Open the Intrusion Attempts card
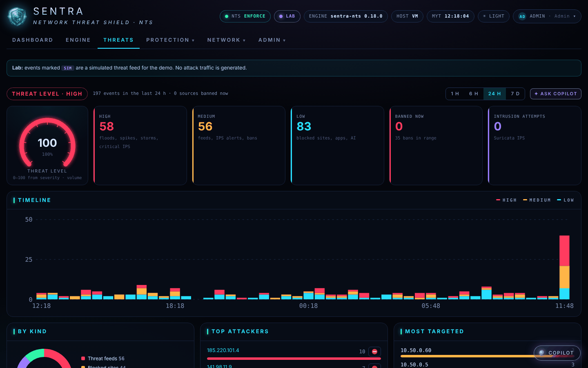This screenshot has width=588, height=368. [x=535, y=146]
